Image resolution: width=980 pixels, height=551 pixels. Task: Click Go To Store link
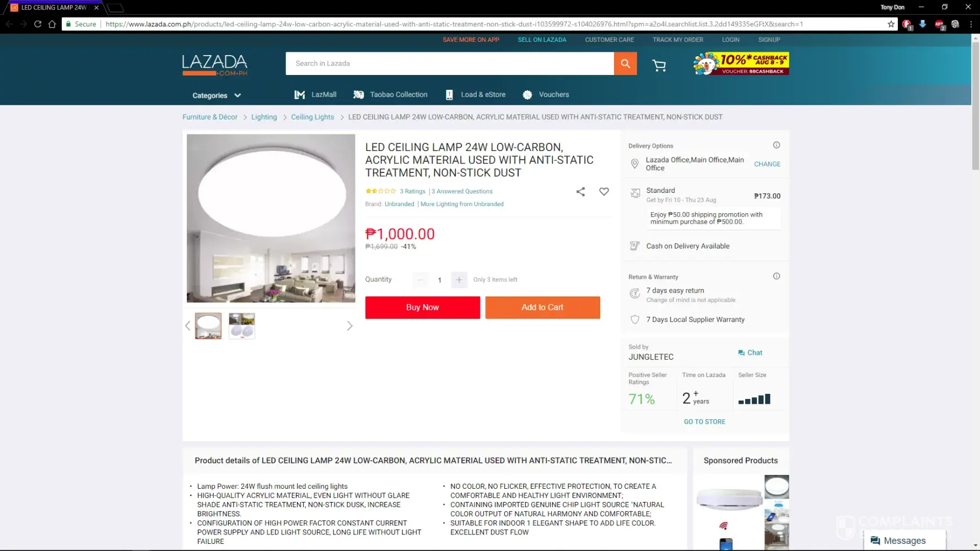click(704, 422)
